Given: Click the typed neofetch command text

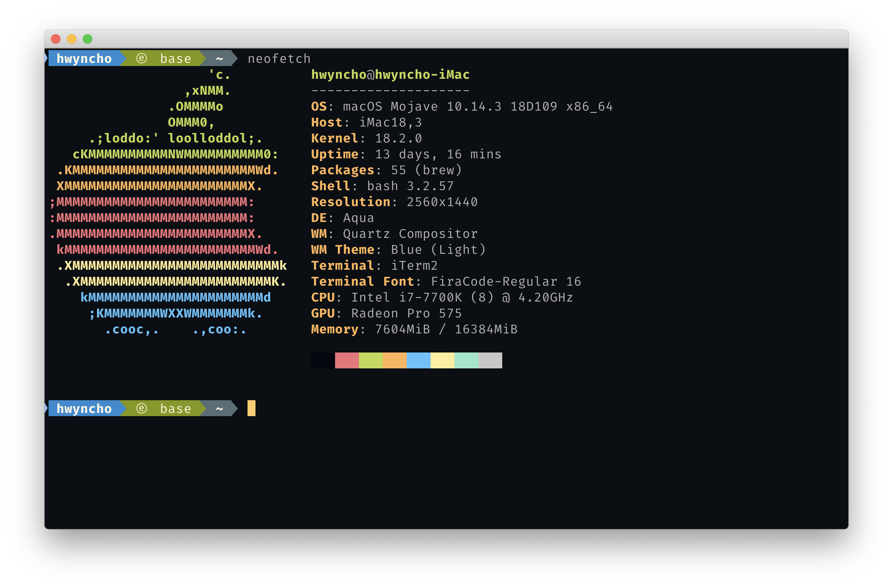Looking at the screenshot, I should (279, 59).
